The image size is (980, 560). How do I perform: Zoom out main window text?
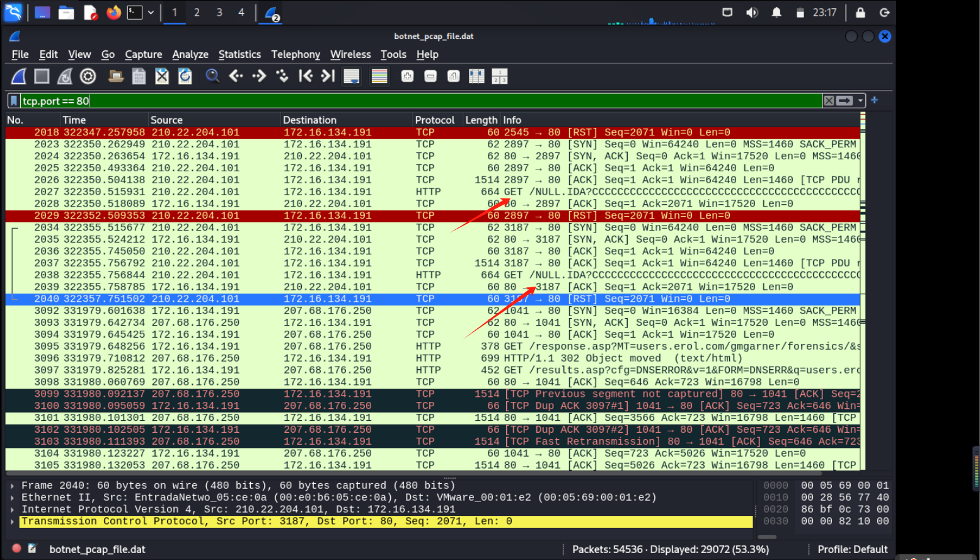(x=430, y=76)
